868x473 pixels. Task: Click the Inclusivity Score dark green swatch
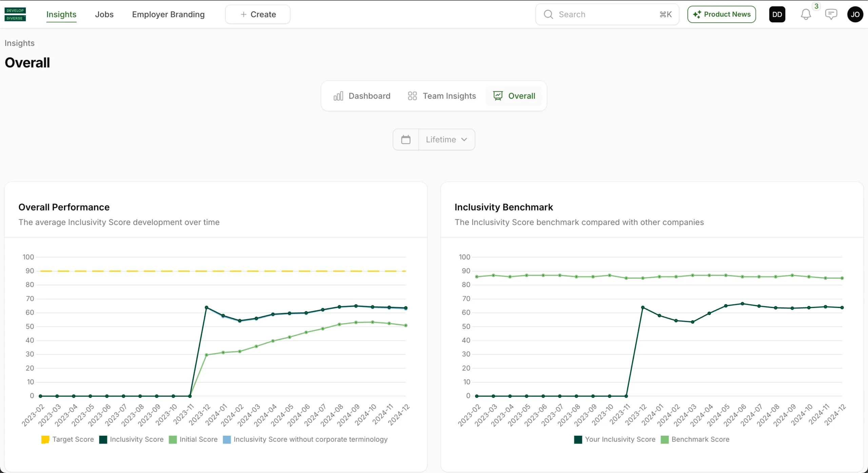point(103,439)
